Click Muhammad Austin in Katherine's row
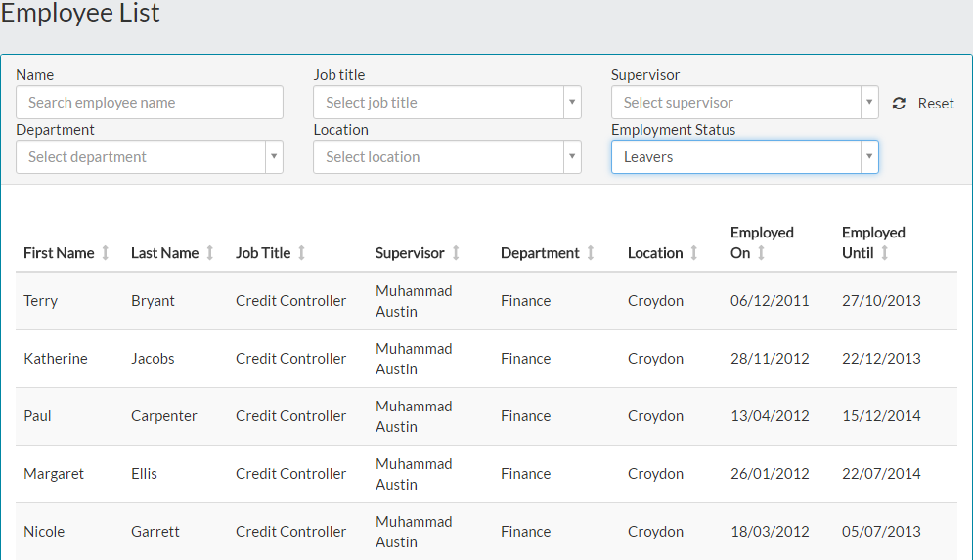Viewport: 973px width, 560px height. [x=414, y=359]
